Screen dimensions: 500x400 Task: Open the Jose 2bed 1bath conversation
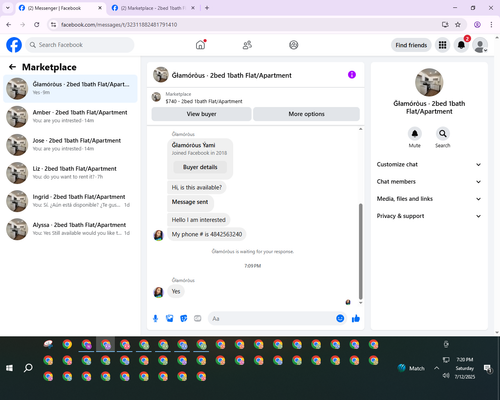pyautogui.click(x=70, y=145)
